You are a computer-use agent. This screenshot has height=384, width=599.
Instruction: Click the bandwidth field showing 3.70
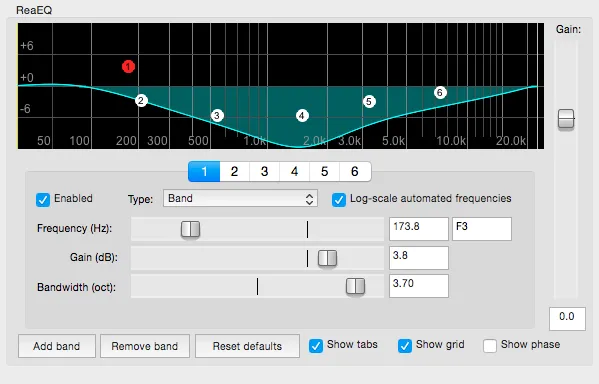click(419, 286)
